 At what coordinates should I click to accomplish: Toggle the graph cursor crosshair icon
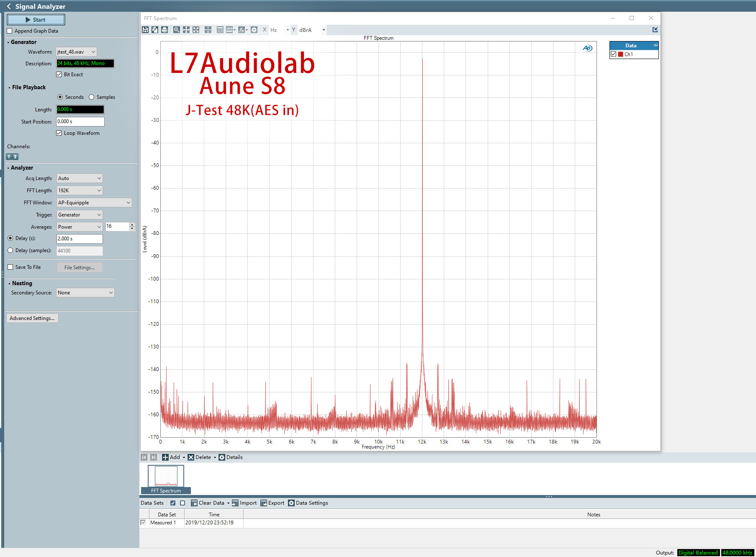[208, 30]
